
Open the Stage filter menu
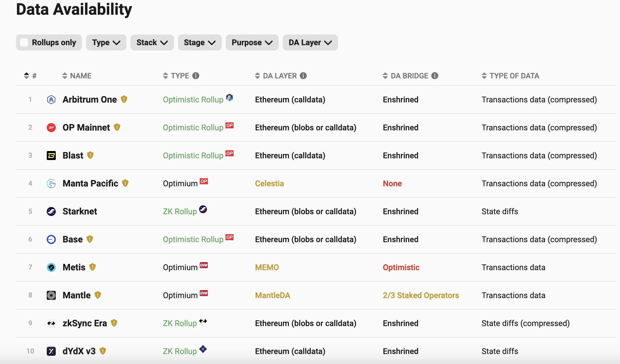point(199,42)
